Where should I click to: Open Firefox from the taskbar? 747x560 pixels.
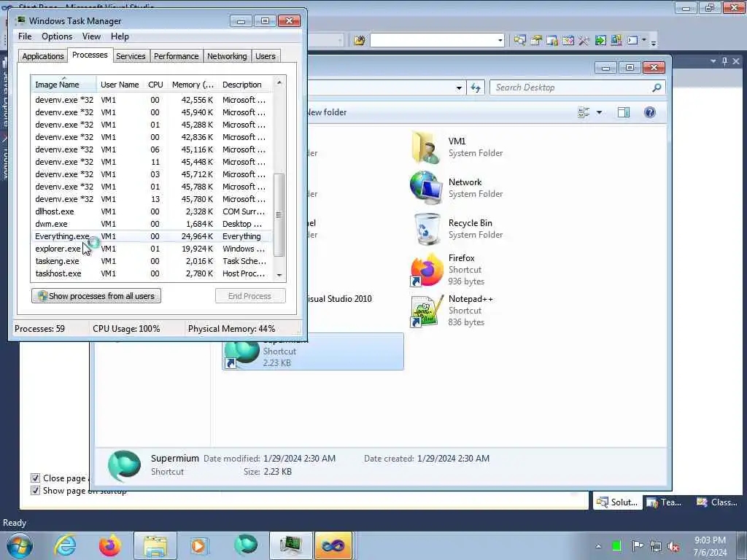click(x=109, y=545)
